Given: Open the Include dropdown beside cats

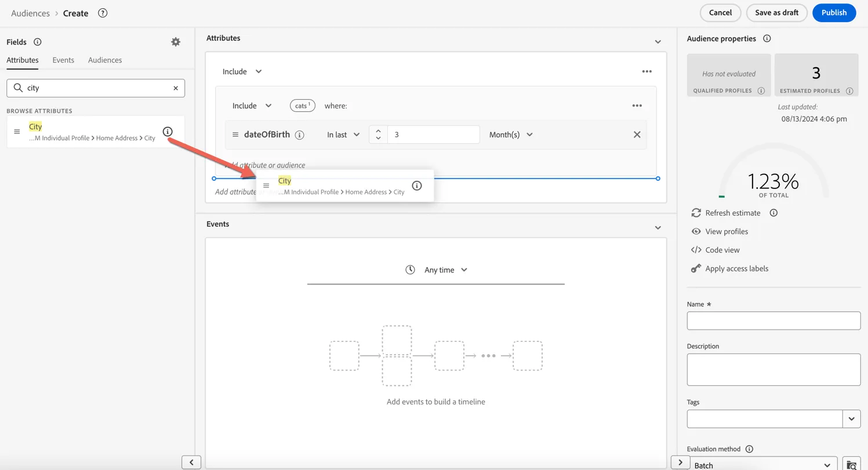Looking at the screenshot, I should click(x=252, y=105).
